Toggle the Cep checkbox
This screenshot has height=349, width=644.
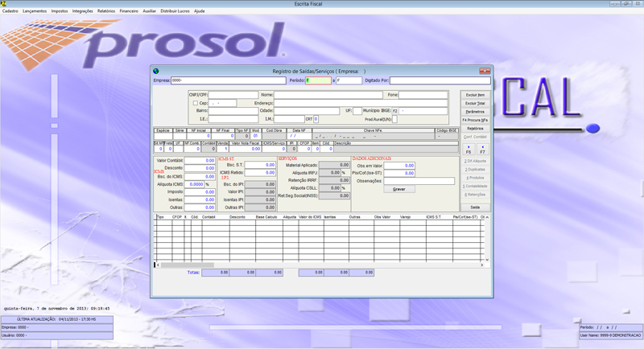coord(196,103)
